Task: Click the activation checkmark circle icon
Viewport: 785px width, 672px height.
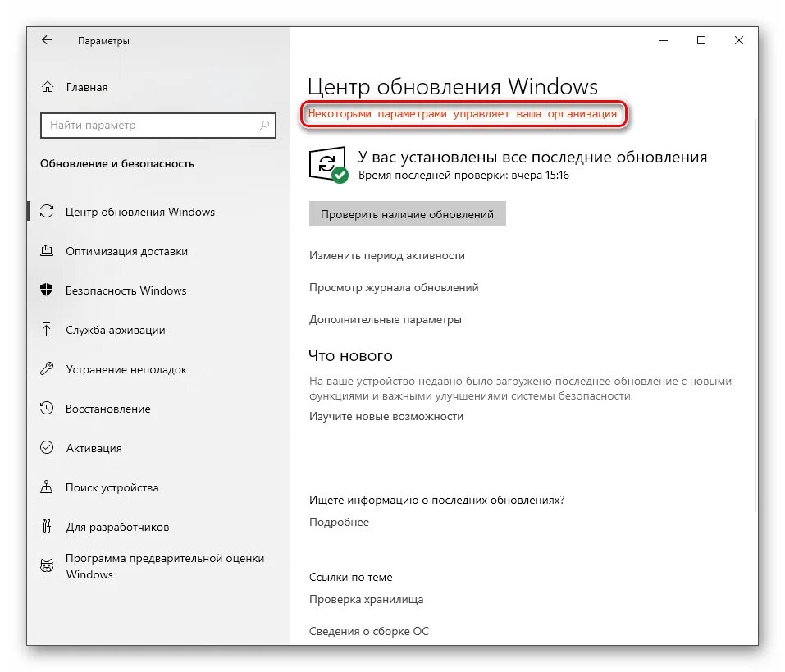Action: (x=47, y=447)
